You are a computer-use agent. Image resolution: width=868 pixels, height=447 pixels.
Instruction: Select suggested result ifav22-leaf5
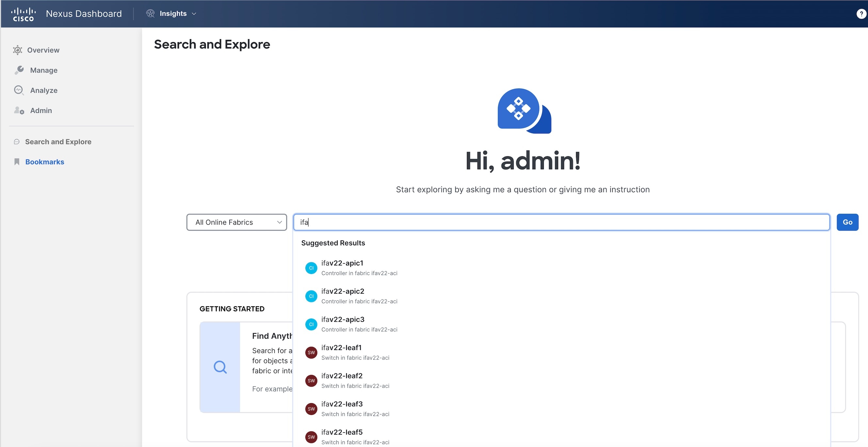coord(561,437)
